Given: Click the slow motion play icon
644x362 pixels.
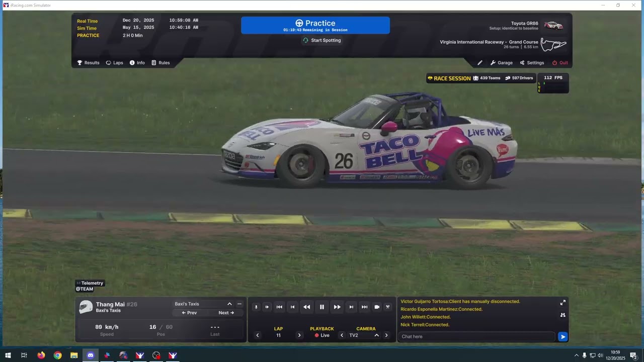Looking at the screenshot, I should pyautogui.click(x=267, y=307).
